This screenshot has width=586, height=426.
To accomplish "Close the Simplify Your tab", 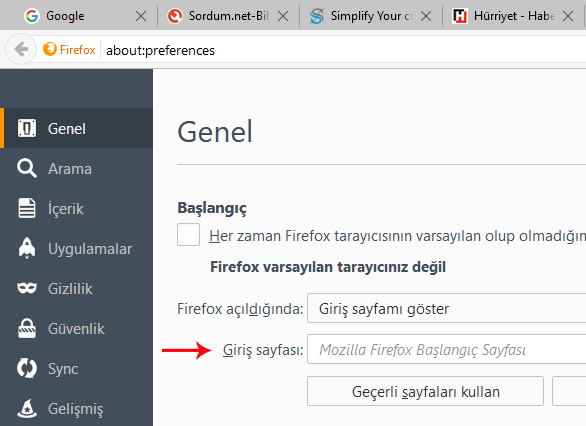I will point(426,16).
